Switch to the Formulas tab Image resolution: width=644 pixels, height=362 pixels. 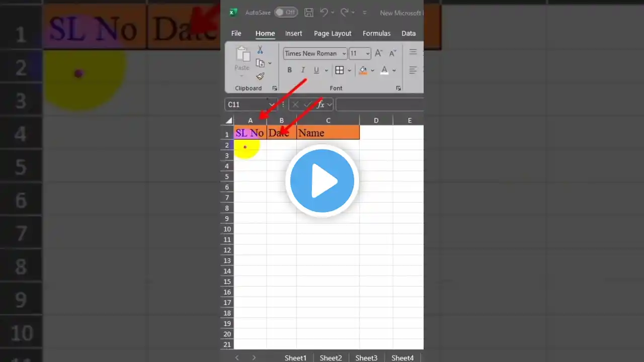pyautogui.click(x=376, y=33)
